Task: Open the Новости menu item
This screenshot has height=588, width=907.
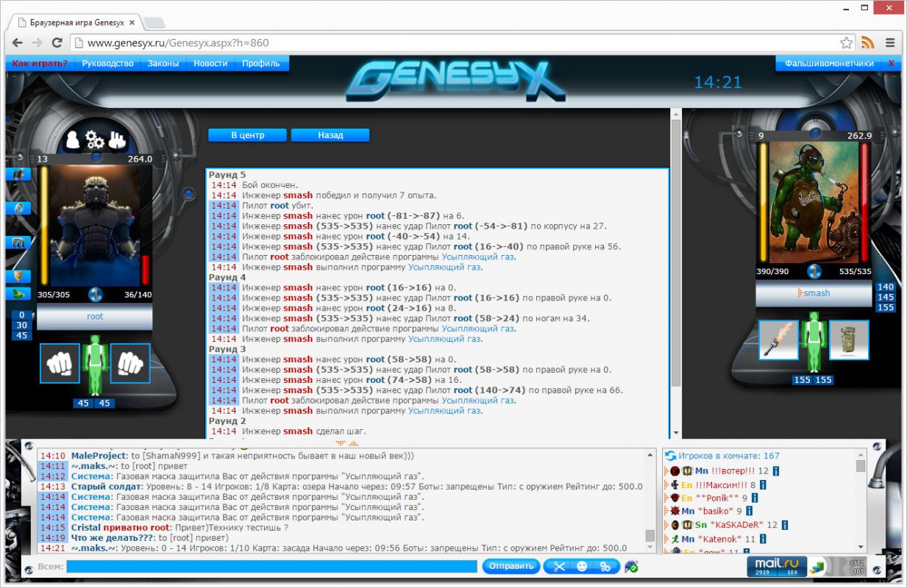Action: [210, 63]
